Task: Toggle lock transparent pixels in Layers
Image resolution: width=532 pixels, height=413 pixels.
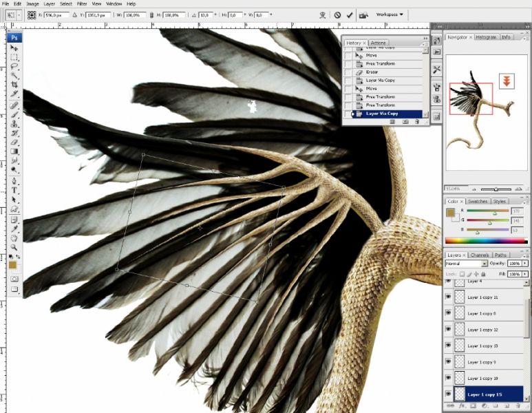Action: (x=462, y=274)
